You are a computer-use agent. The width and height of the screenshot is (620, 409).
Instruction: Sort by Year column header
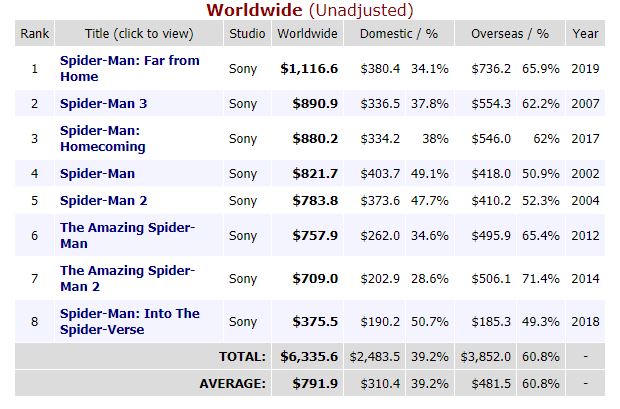point(586,34)
